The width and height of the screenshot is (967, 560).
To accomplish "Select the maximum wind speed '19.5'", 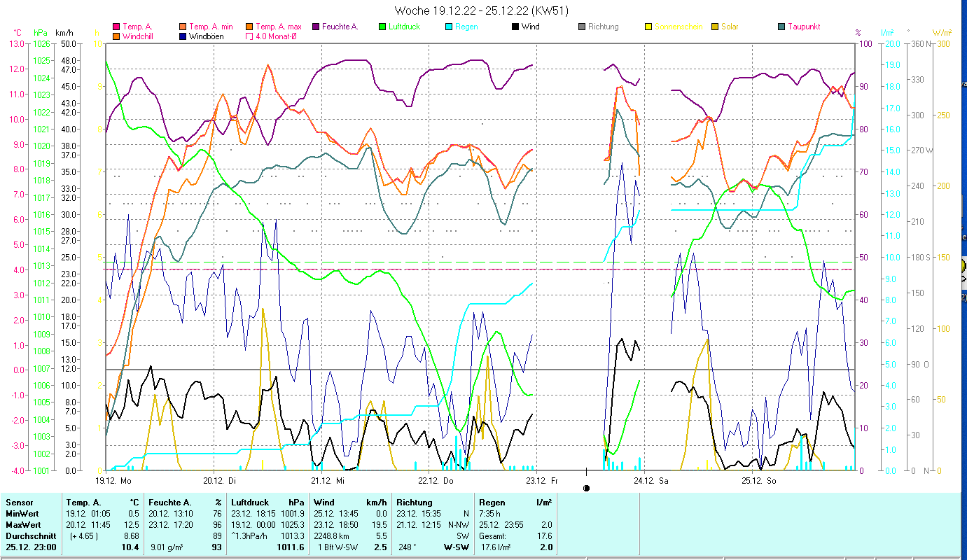I will (x=379, y=524).
